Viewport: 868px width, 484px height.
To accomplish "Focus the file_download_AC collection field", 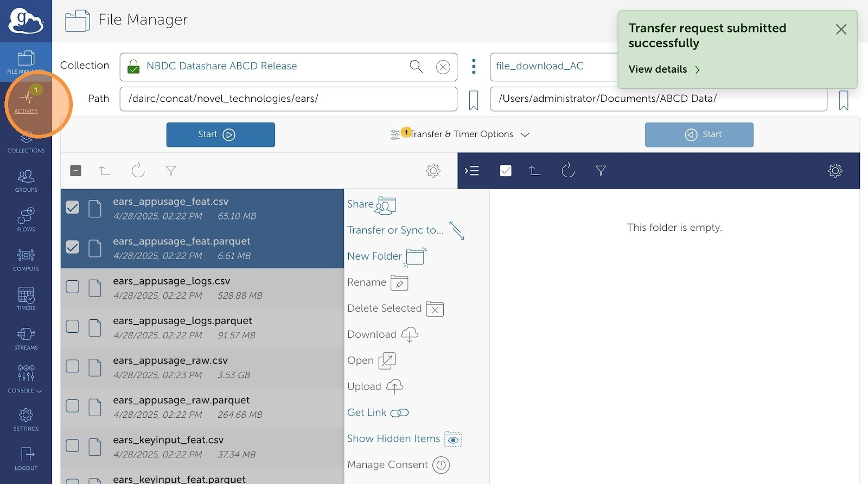I will (554, 67).
